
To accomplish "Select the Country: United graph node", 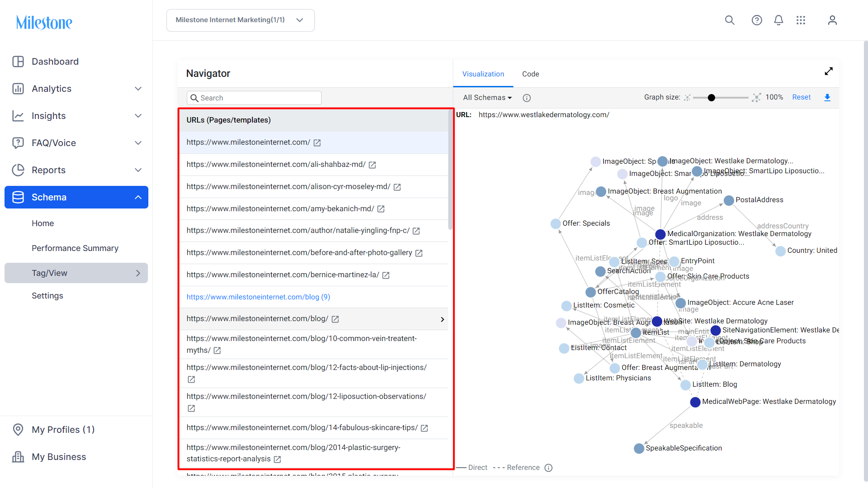I will pos(781,251).
